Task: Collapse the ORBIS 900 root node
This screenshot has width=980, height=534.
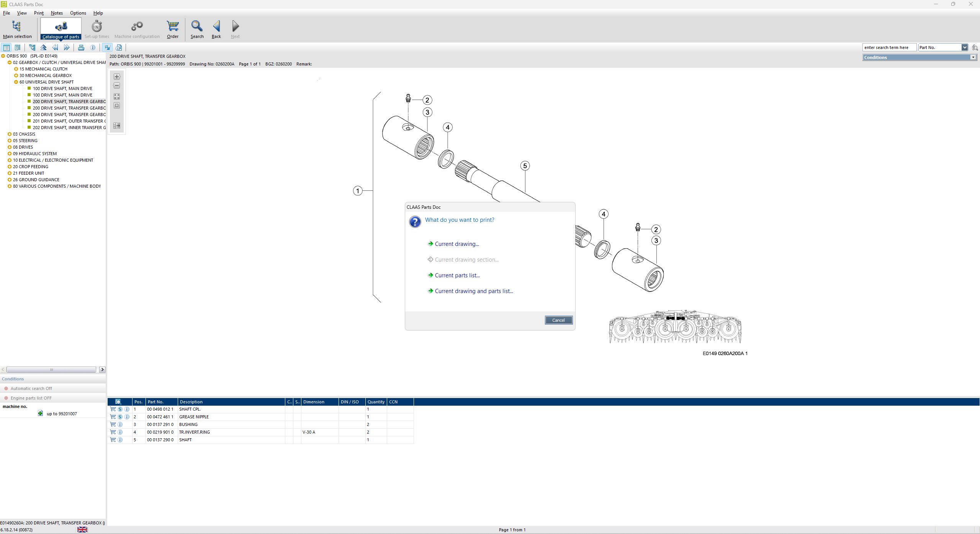Action: click(x=3, y=56)
